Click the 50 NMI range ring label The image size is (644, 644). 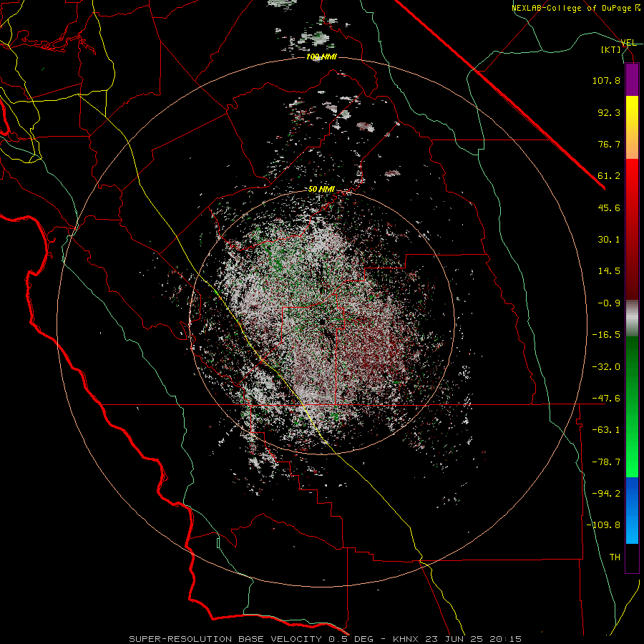pyautogui.click(x=321, y=190)
